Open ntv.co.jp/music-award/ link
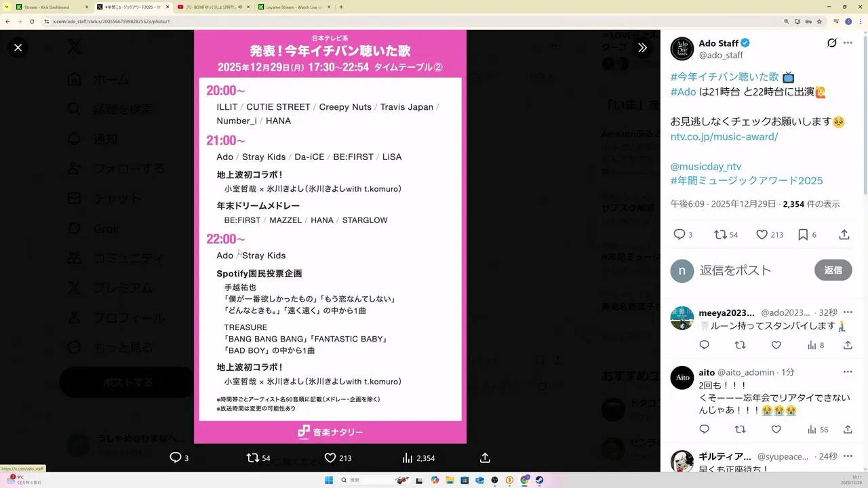Image resolution: width=868 pixels, height=488 pixels. tap(724, 136)
